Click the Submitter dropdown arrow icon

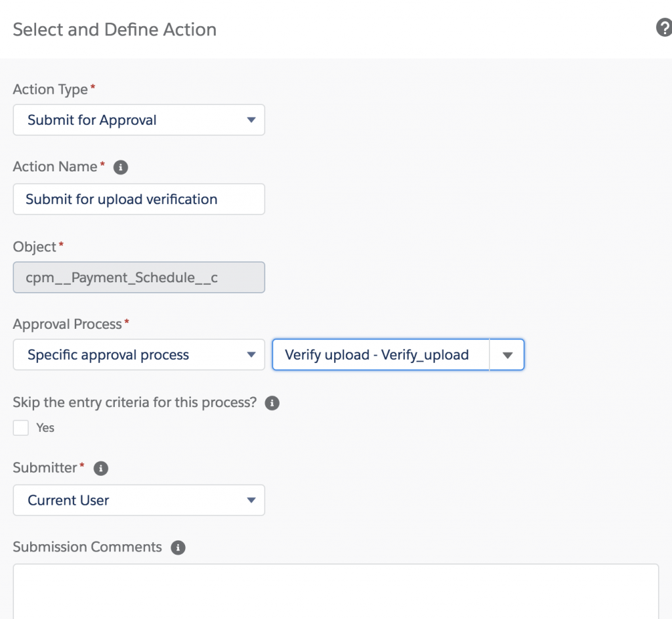(x=251, y=500)
